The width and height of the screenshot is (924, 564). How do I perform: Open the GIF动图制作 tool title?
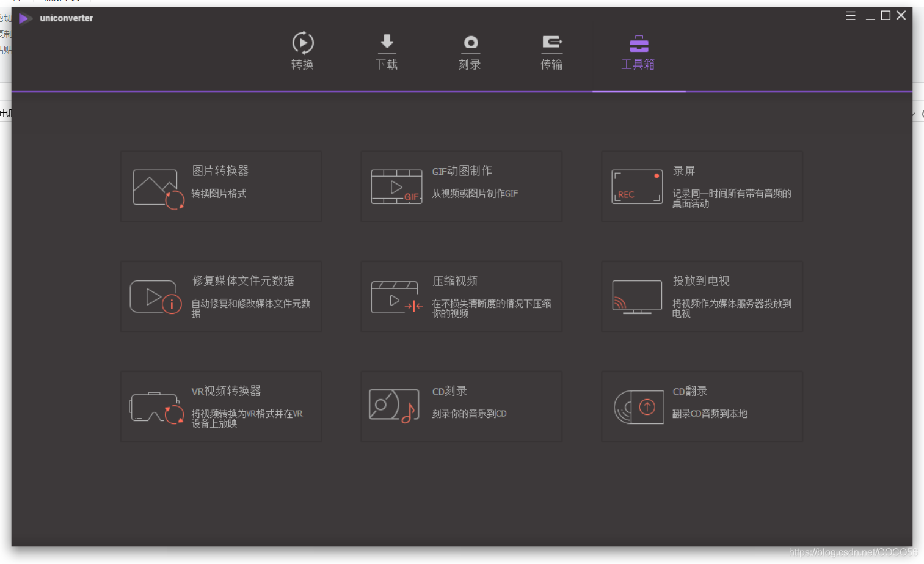click(462, 171)
